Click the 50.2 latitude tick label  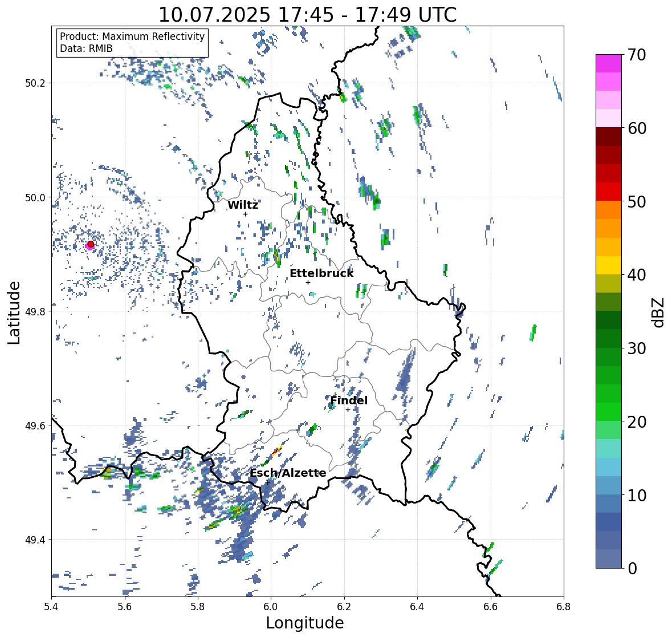coord(35,83)
